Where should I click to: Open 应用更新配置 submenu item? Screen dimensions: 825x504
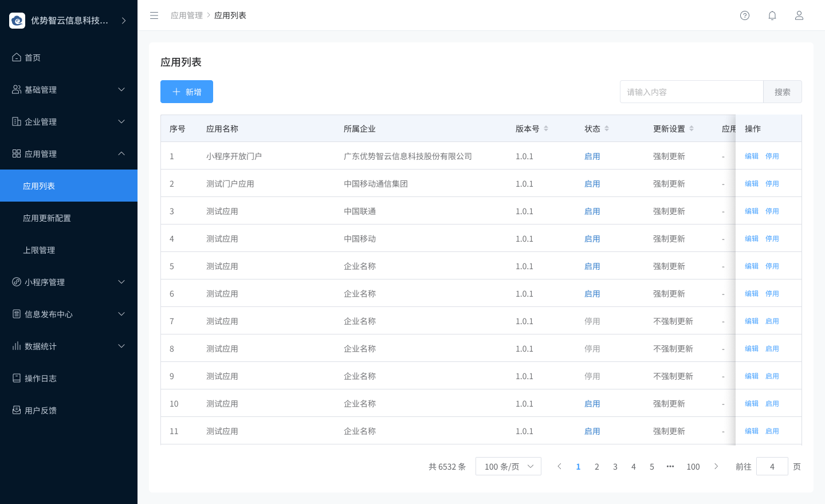tap(69, 218)
